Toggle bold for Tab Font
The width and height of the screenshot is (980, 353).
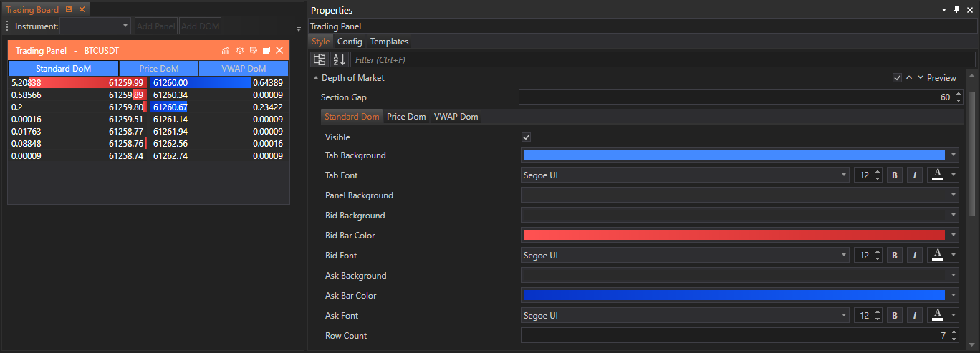pos(895,175)
